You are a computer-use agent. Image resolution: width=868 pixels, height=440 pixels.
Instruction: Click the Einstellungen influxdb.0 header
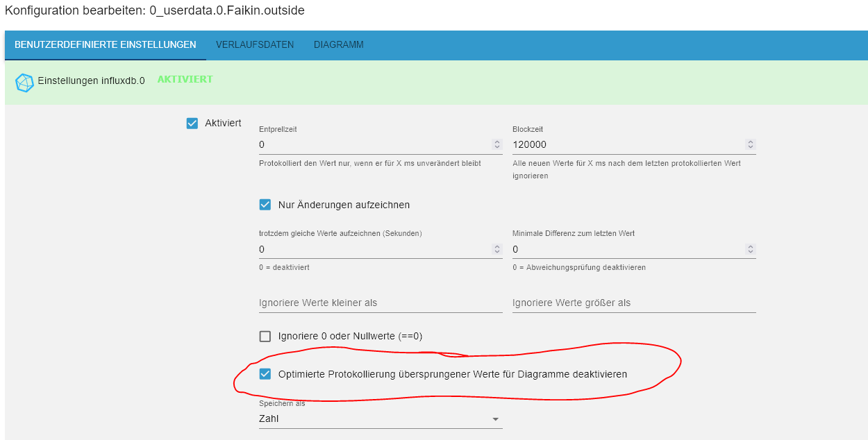pos(91,81)
